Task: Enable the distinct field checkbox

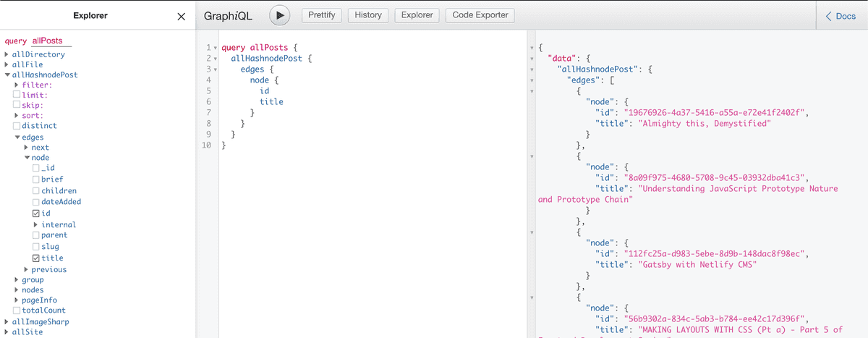Action: (17, 125)
